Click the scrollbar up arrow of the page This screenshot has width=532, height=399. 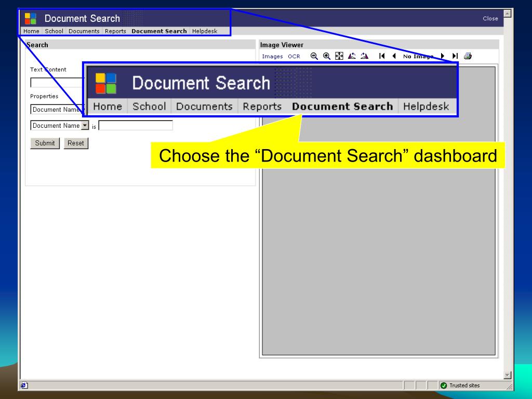tap(507, 14)
